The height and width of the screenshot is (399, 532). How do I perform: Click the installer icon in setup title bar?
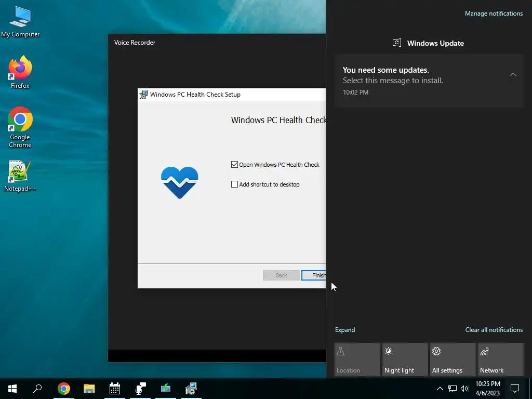[144, 95]
